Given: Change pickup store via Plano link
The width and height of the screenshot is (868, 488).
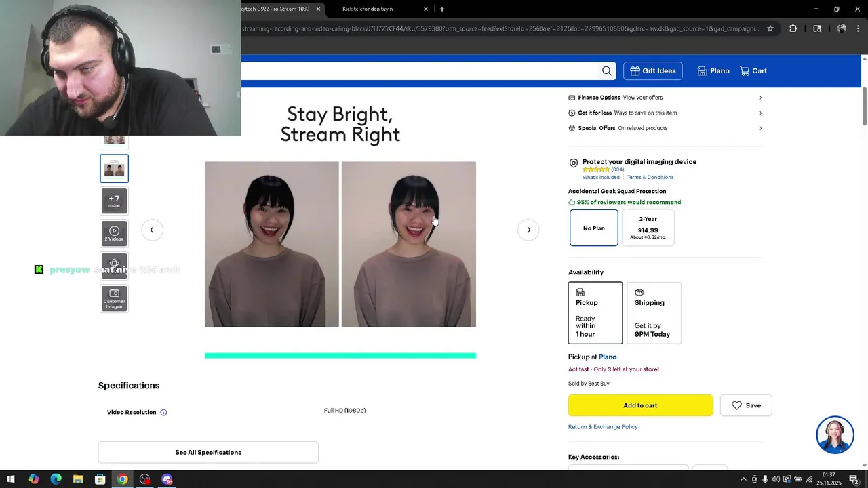Looking at the screenshot, I should [608, 357].
